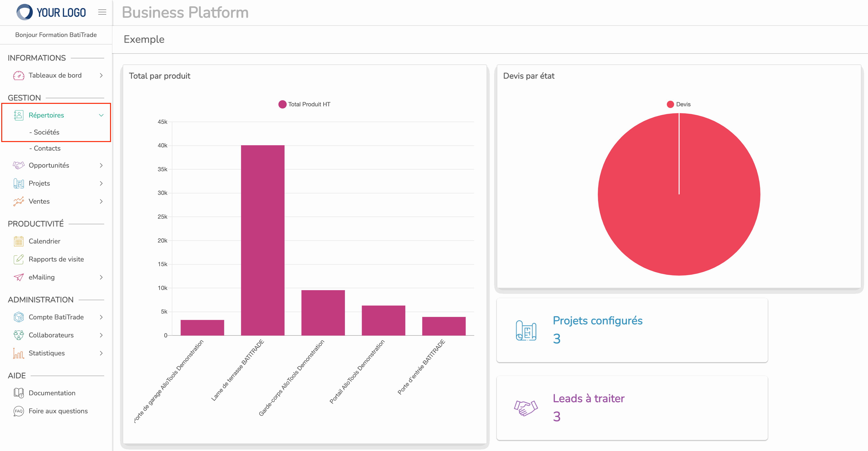Select the Répertoires menu label
Viewport: 868px width, 451px height.
pyautogui.click(x=46, y=115)
